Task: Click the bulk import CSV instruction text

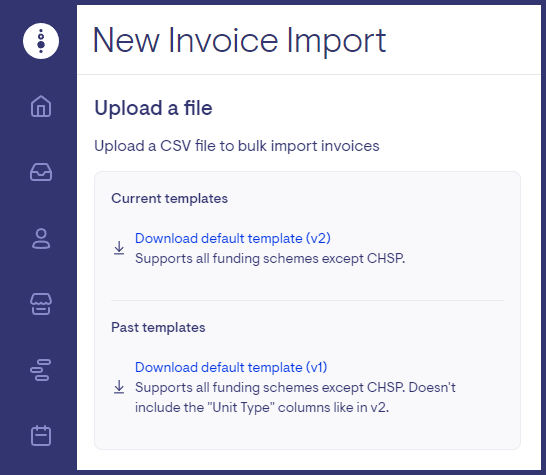Action: pos(237,146)
